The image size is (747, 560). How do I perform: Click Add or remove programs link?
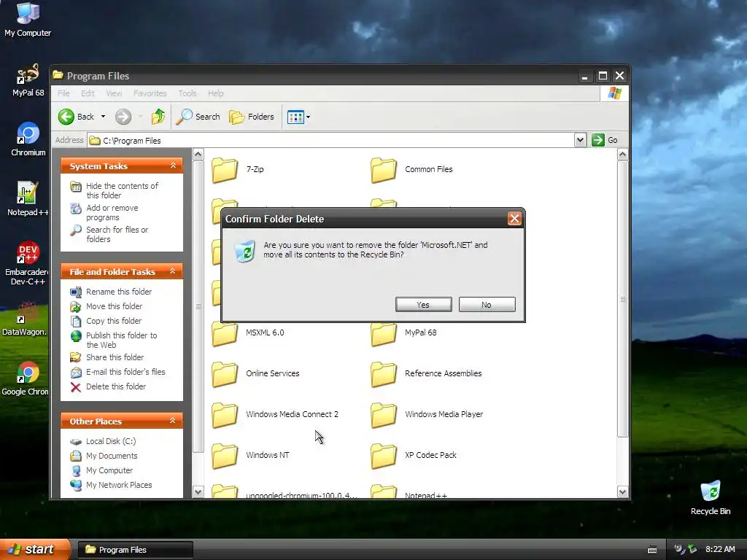coord(112,212)
